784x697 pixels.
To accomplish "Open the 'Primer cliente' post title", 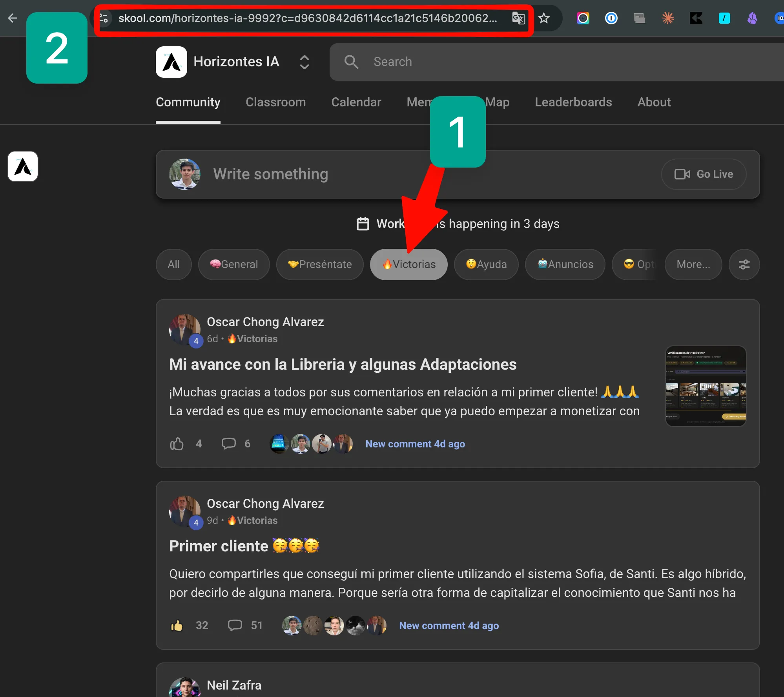I will tap(244, 546).
